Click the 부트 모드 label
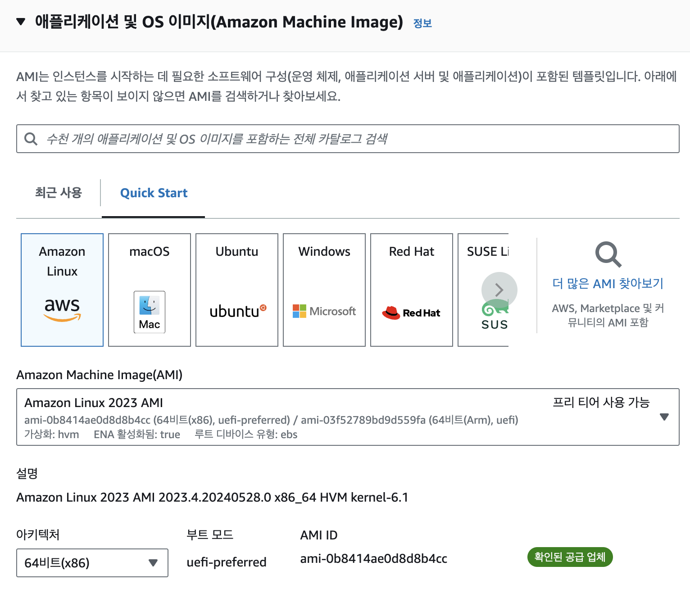 (x=210, y=535)
